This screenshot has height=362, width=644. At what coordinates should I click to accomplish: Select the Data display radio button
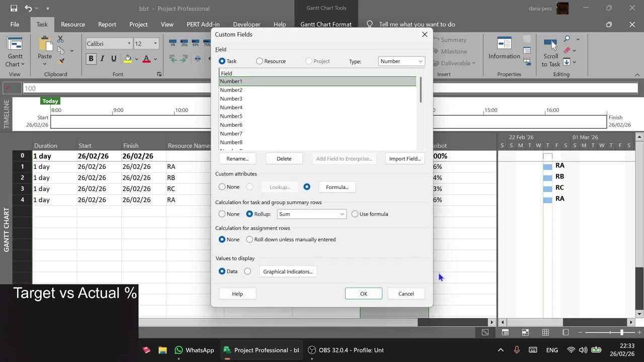click(222, 271)
